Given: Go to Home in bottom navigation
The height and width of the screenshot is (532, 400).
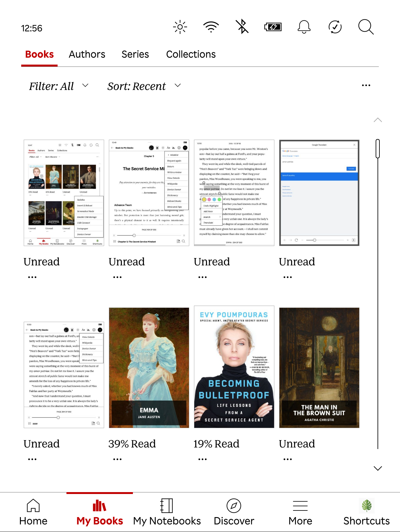Looking at the screenshot, I should 33,512.
